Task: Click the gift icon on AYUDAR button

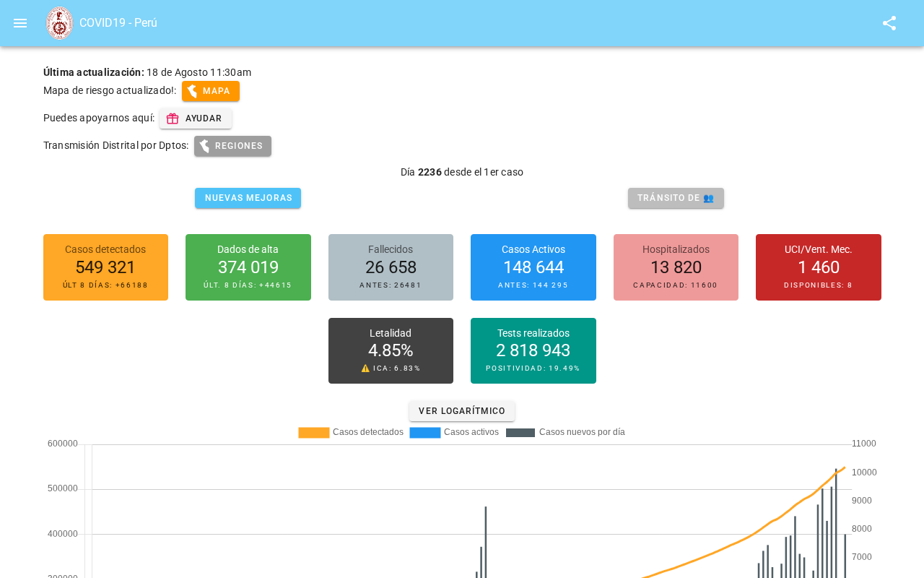Action: pos(173,118)
